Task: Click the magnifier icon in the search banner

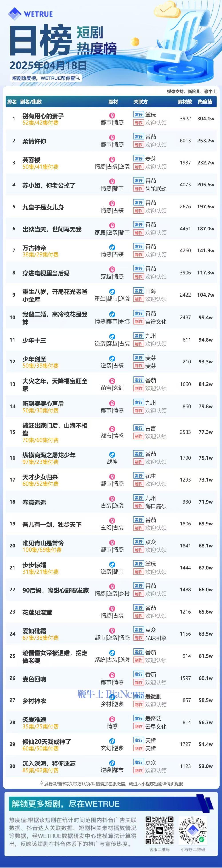Action: tap(78, 78)
